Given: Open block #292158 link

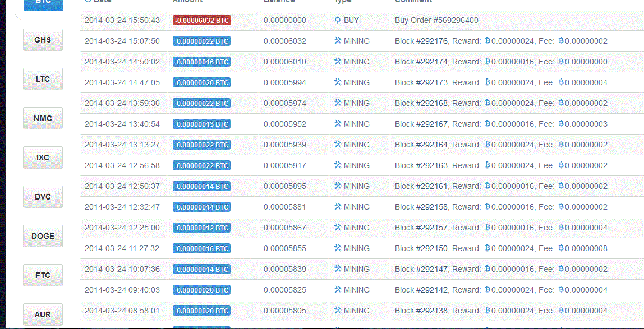Looking at the screenshot, I should tap(431, 207).
